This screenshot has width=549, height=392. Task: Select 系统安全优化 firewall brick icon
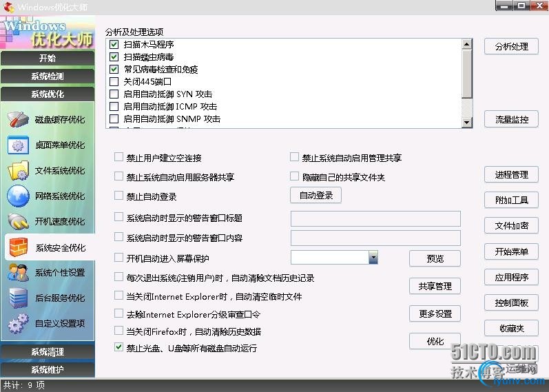pyautogui.click(x=19, y=247)
